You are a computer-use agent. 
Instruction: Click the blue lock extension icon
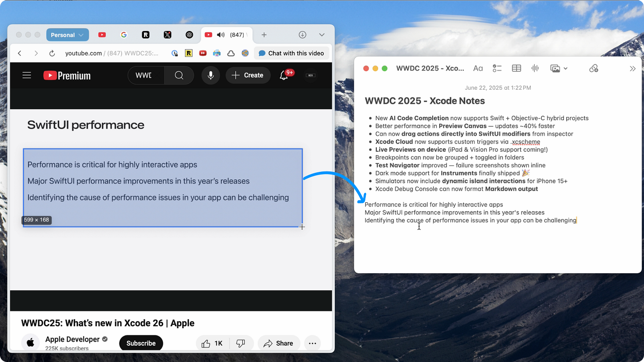175,53
